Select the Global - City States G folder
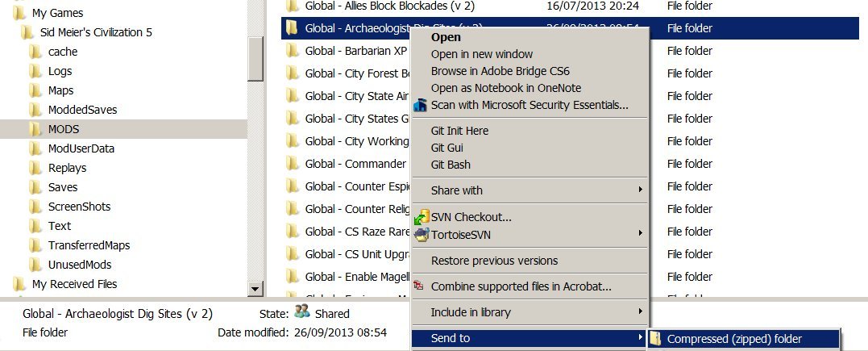The height and width of the screenshot is (351, 868). 357,119
